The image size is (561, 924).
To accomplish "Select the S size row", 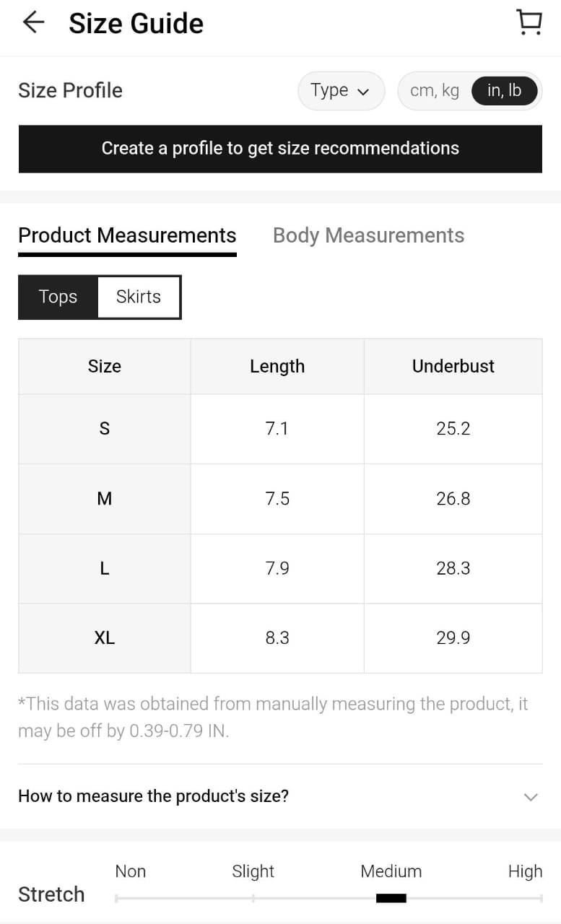I will point(105,429).
